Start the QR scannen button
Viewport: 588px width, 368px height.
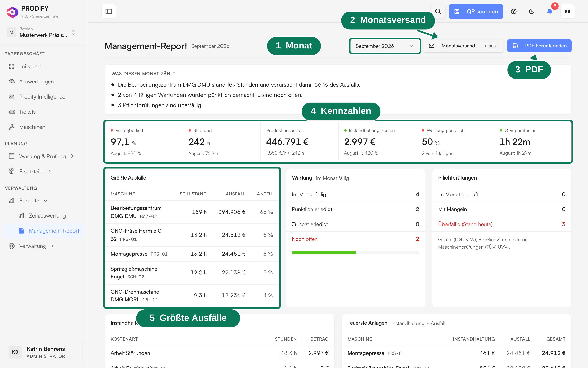click(x=476, y=11)
